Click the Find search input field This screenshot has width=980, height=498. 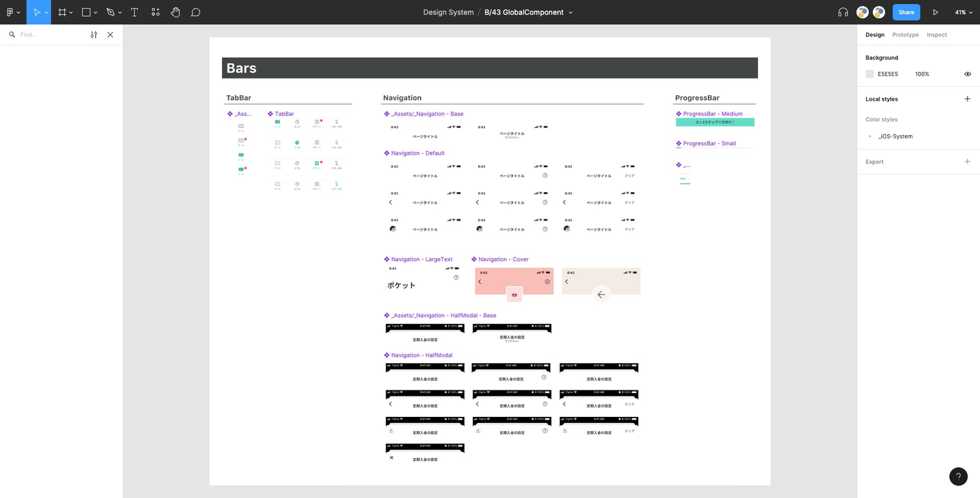(42, 34)
